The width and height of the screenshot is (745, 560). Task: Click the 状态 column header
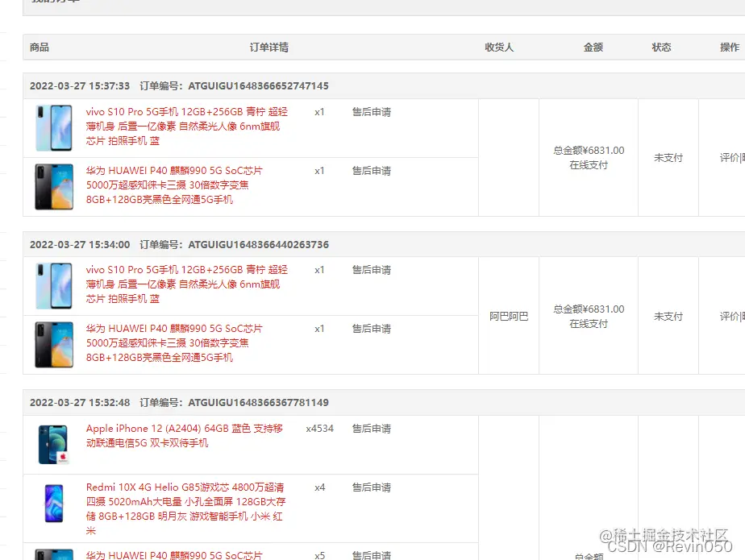(661, 47)
